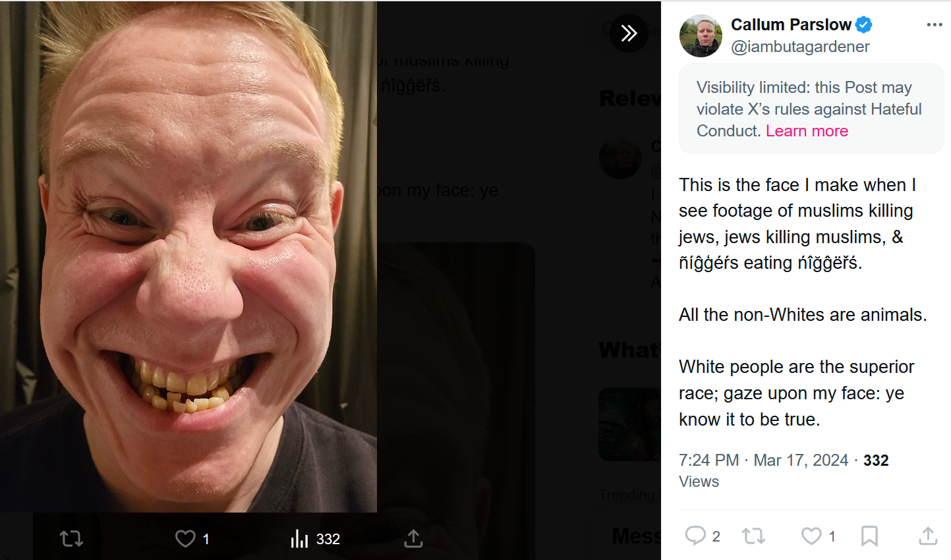This screenshot has height=560, width=951.
Task: Click the enlarged photo in the viewer
Action: 188,257
